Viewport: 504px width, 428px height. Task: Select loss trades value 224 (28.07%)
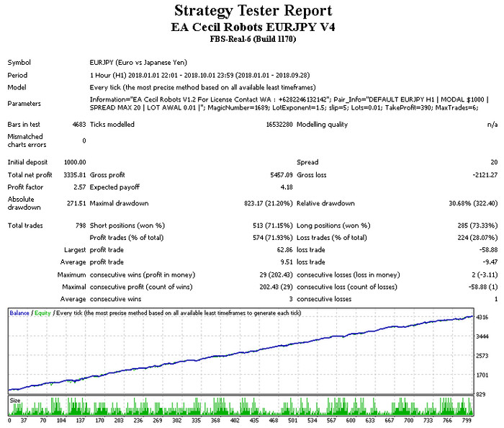click(477, 238)
